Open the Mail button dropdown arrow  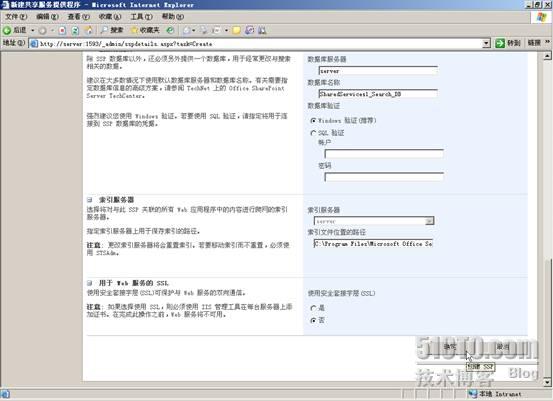(194, 31)
